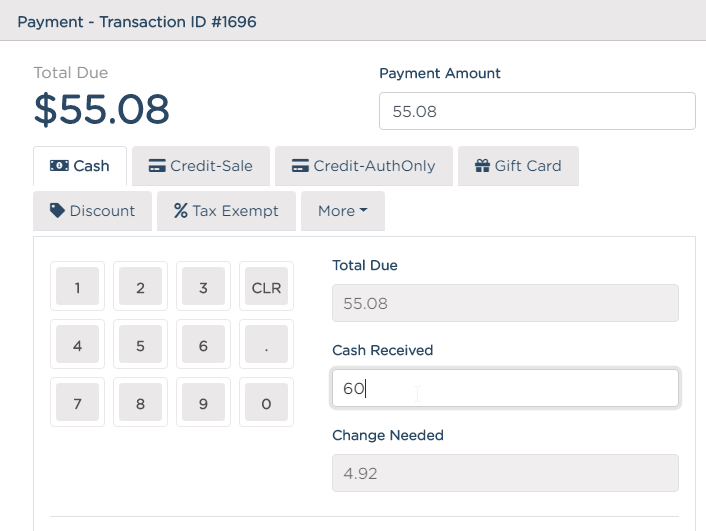The width and height of the screenshot is (706, 531).
Task: Tap keypad number 7
Action: [77, 403]
